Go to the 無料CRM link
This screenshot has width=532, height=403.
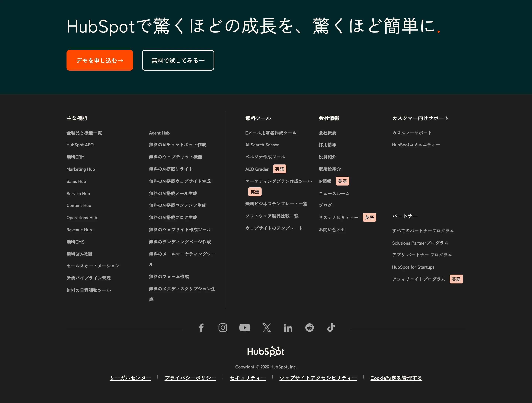click(x=76, y=157)
